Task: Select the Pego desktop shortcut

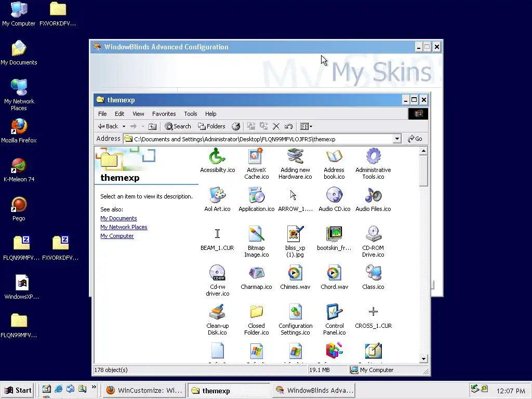Action: pyautogui.click(x=19, y=209)
